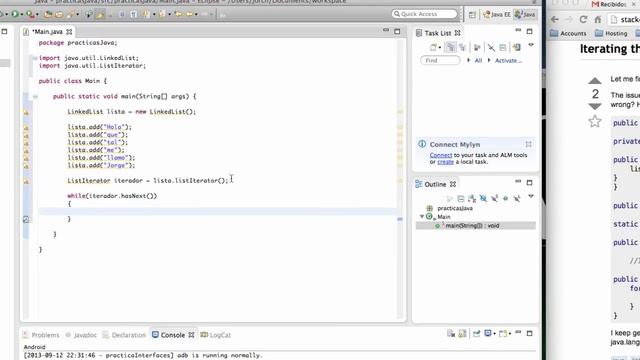Viewport: 640px width, 360px height.
Task: Click Synchronize Changed icon in Task List
Action: (x=516, y=47)
